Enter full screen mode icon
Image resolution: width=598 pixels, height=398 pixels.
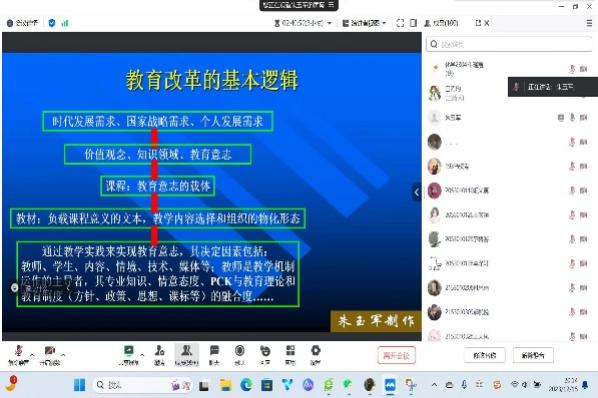click(400, 23)
